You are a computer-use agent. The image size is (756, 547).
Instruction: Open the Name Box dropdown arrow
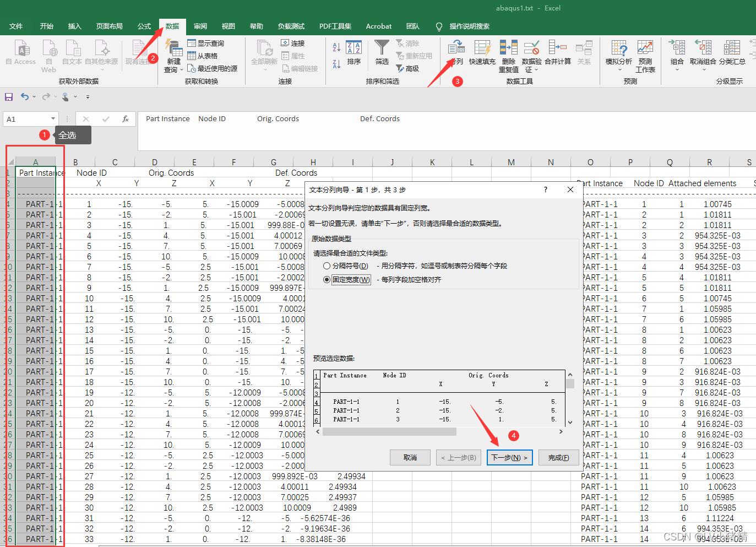pos(53,119)
